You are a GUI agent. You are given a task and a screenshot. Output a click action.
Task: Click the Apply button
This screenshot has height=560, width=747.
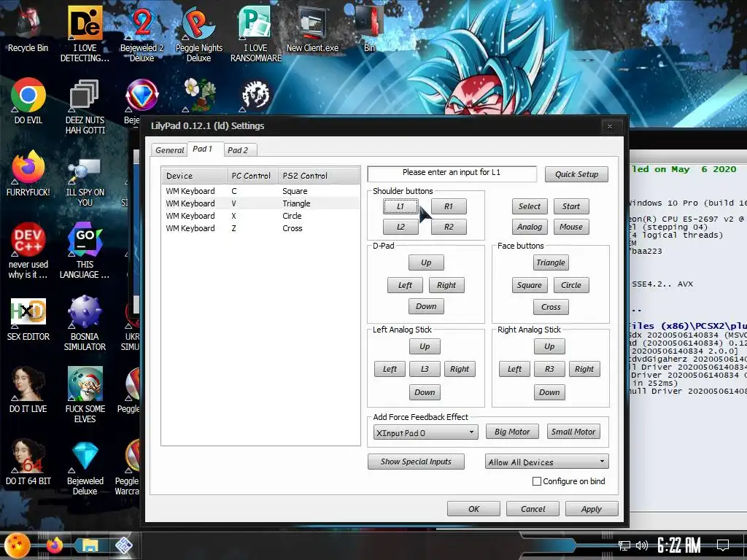[x=592, y=508]
